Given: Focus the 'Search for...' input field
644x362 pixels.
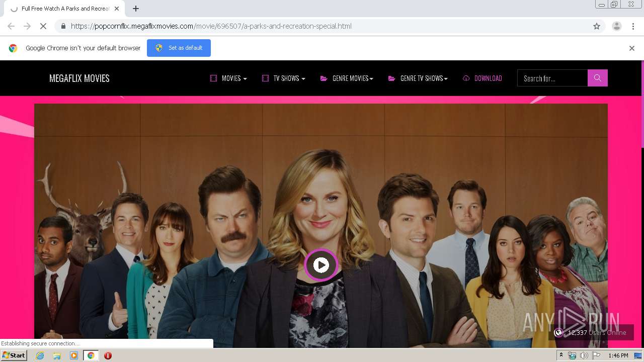Looking at the screenshot, I should point(552,78).
